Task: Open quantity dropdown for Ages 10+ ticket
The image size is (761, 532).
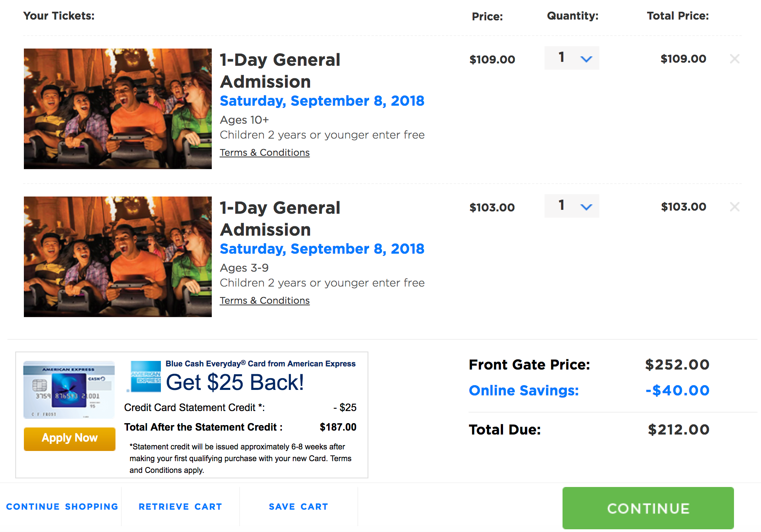Action: [x=572, y=58]
